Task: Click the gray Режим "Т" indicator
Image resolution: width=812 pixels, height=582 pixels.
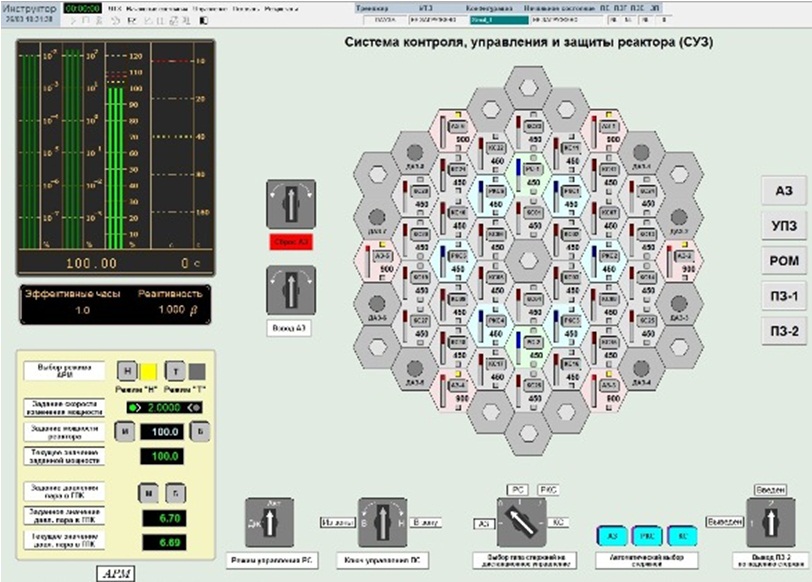Action: coord(197,371)
